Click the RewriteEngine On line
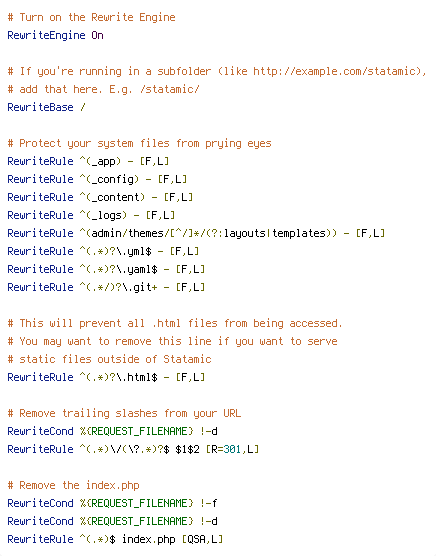 55,35
